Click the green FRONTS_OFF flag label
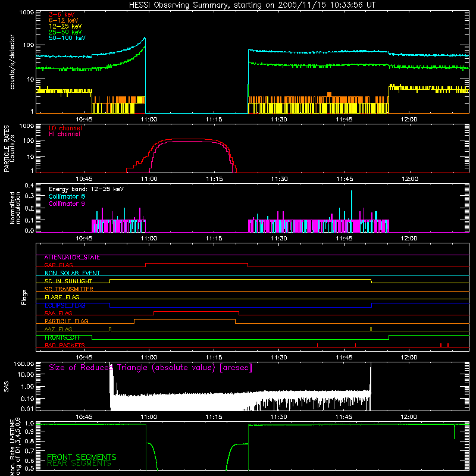 click(62, 337)
